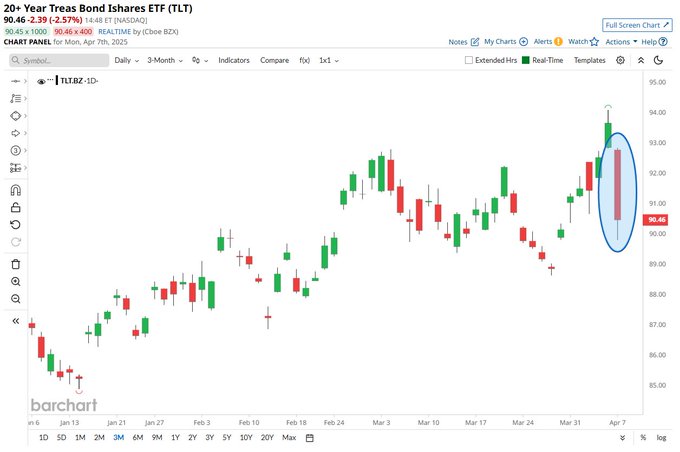Redo the chart action
Viewport: 680px width, 452px height.
[x=16, y=242]
